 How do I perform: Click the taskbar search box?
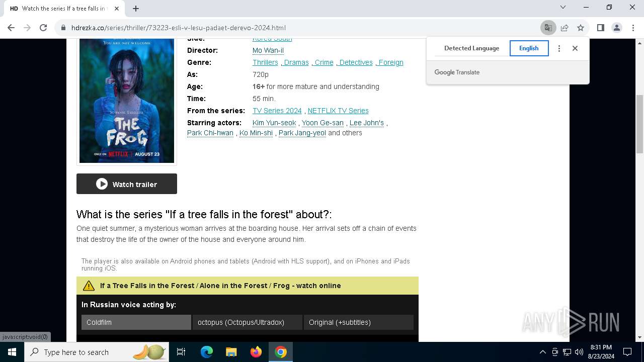click(97, 352)
